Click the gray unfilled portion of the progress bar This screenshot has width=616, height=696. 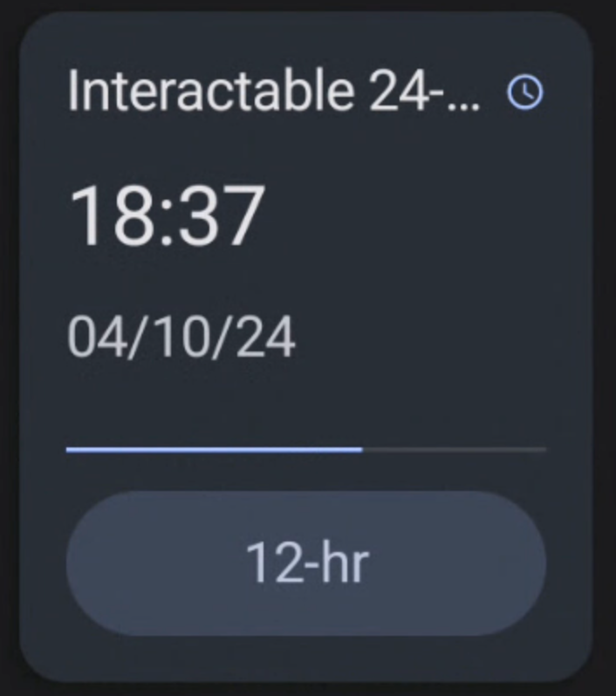click(x=454, y=450)
